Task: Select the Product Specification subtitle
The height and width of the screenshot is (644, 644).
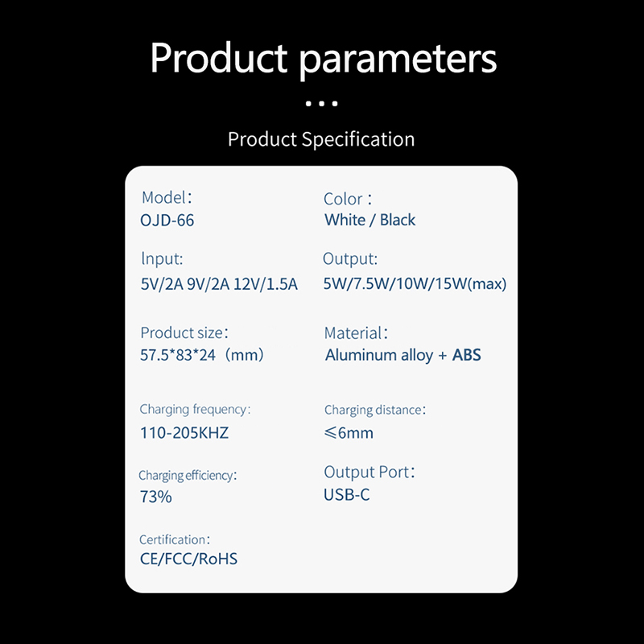Action: pos(321,139)
